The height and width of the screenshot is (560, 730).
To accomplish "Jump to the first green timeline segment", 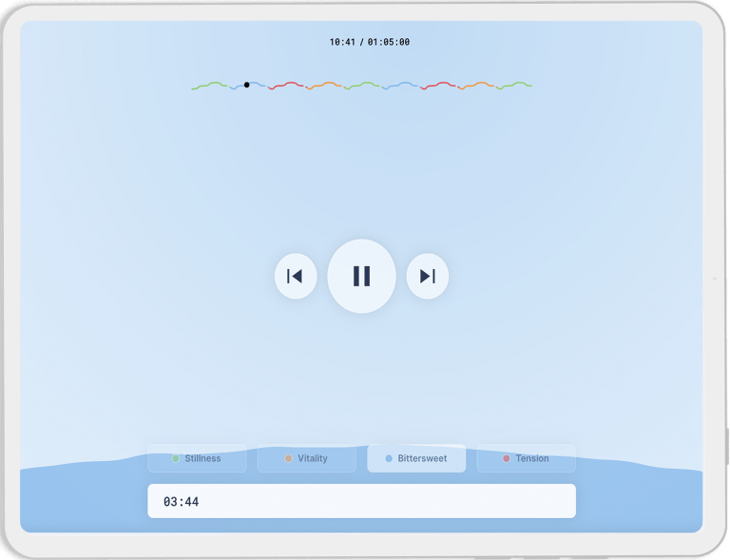I will 210,85.
